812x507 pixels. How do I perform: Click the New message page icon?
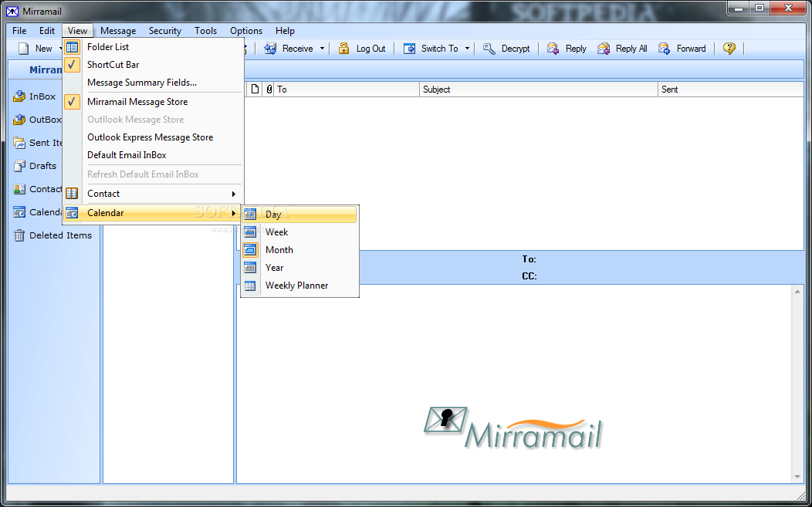click(x=23, y=49)
